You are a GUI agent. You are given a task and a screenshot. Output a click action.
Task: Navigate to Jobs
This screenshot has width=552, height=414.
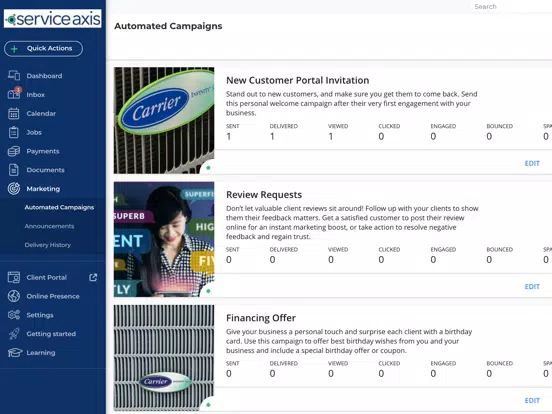34,132
